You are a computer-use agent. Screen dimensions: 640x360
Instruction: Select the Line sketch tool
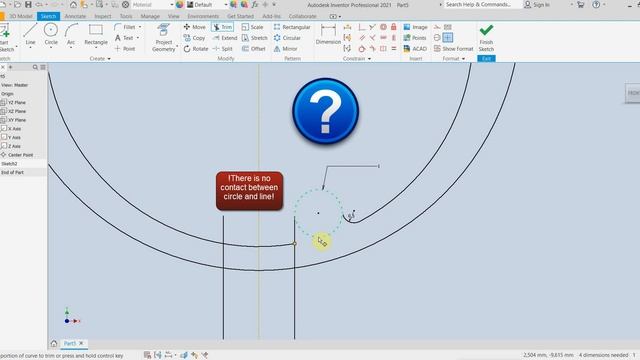[x=30, y=34]
